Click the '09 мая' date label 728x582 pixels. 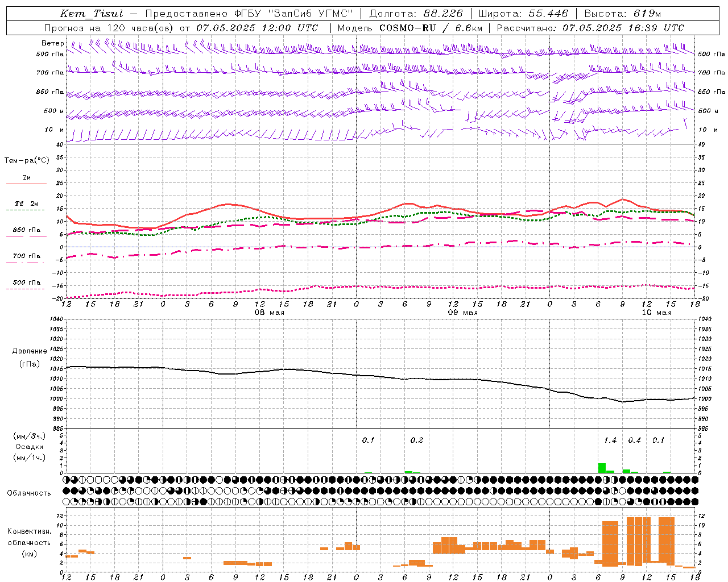462,313
